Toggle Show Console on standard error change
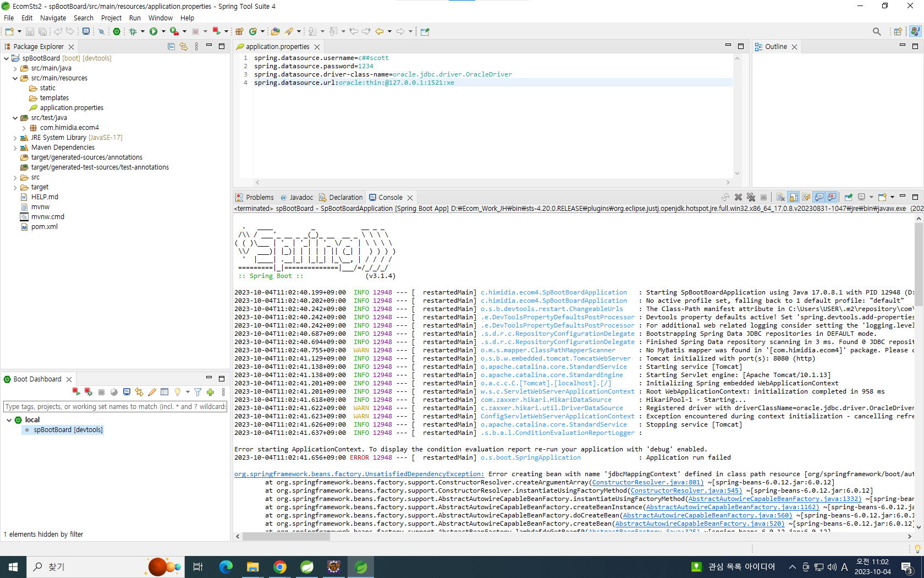 click(832, 197)
